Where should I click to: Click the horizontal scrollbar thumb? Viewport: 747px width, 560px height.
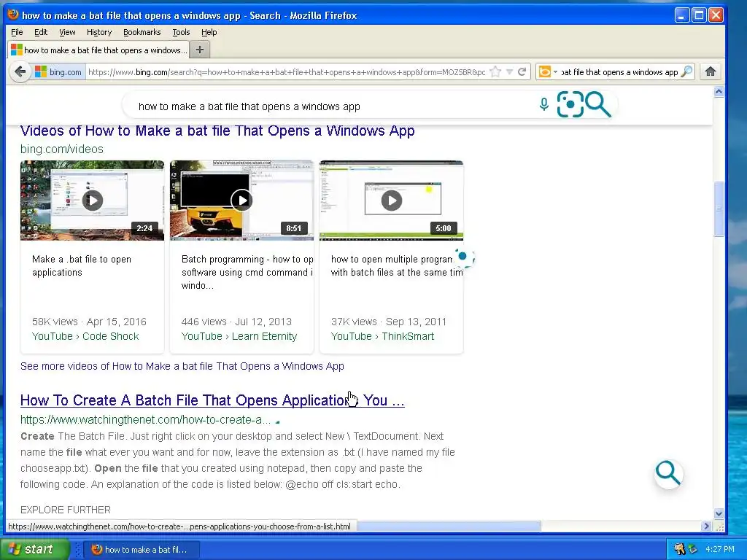coord(449,526)
